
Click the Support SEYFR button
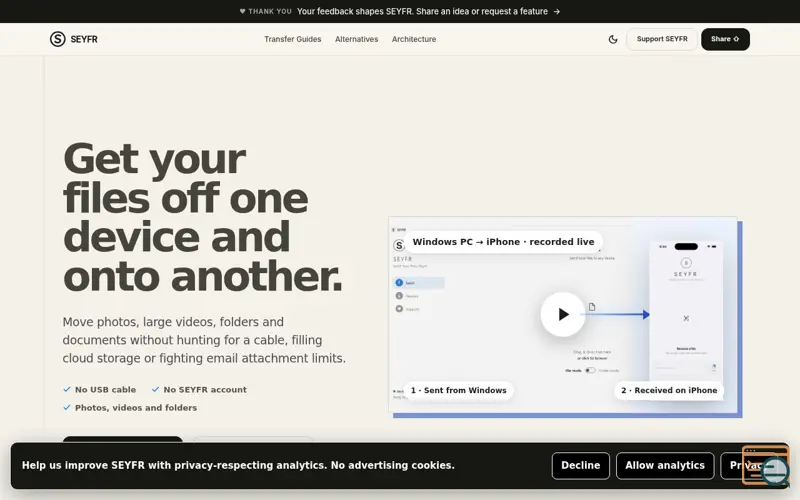click(x=662, y=39)
